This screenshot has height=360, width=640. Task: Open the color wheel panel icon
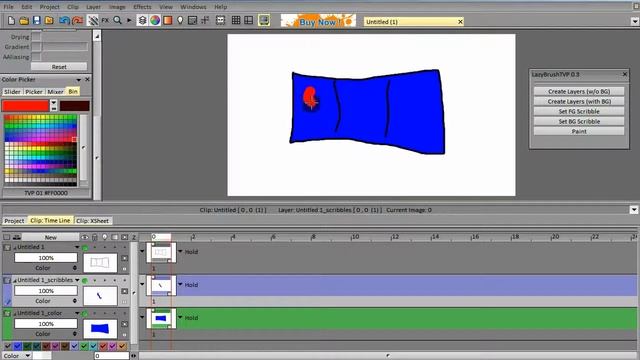pos(155,20)
